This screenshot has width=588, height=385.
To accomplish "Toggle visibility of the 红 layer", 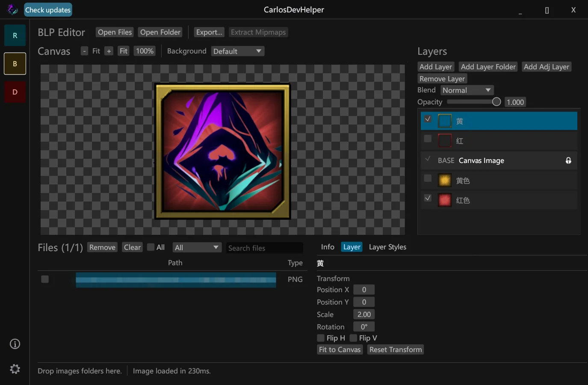I will click(428, 139).
